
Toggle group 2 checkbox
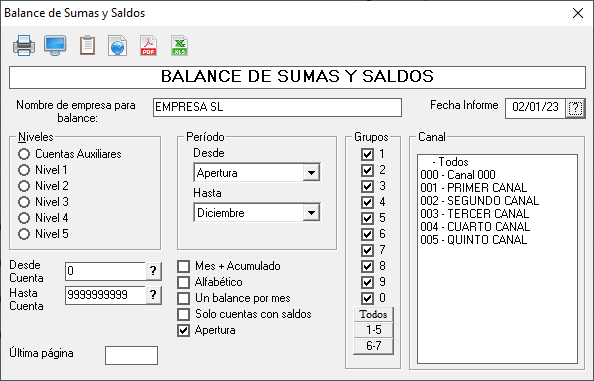click(x=367, y=170)
